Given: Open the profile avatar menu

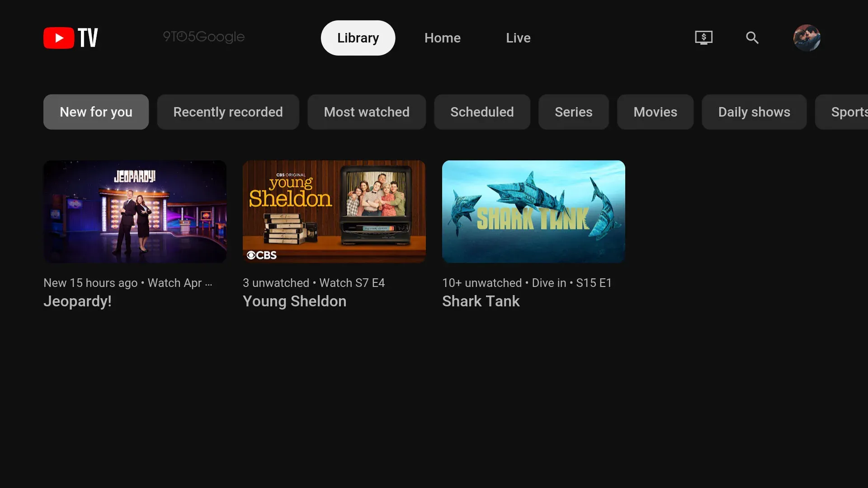Looking at the screenshot, I should [807, 38].
